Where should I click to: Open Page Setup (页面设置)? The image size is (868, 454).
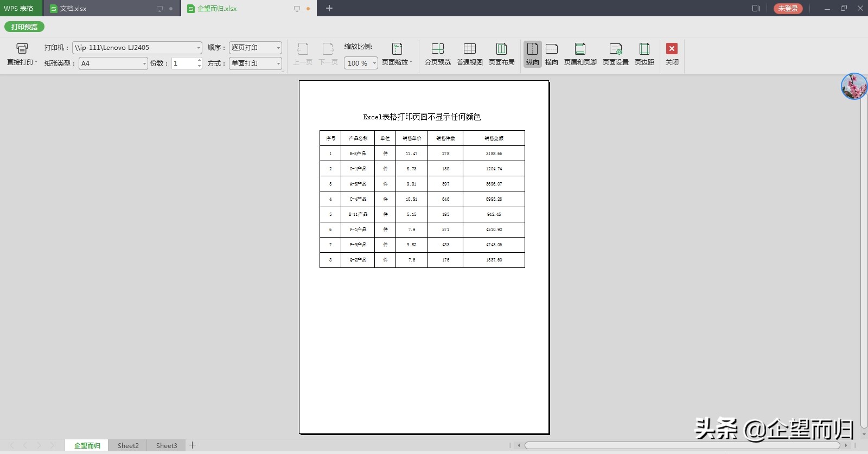click(616, 54)
